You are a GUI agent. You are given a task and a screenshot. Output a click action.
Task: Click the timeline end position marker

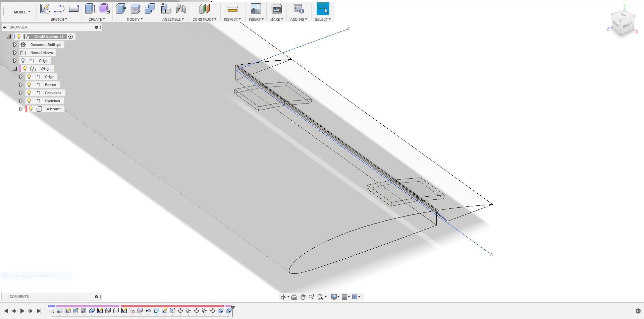[x=233, y=311]
